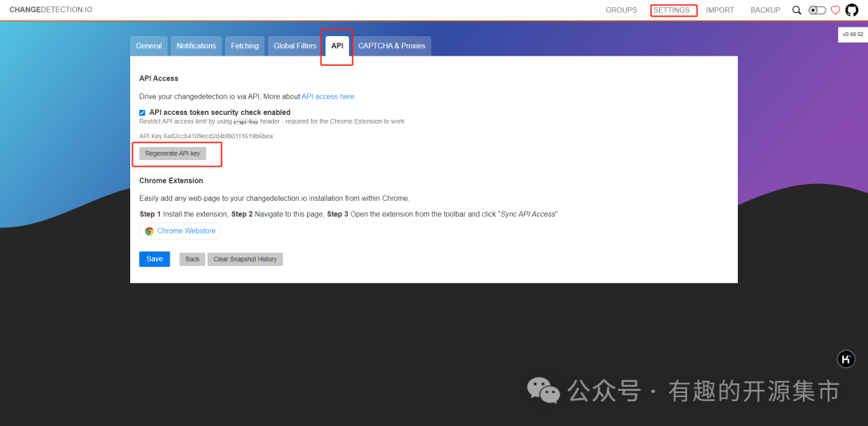Switch to the General tab
This screenshot has width=868, height=426.
(149, 46)
